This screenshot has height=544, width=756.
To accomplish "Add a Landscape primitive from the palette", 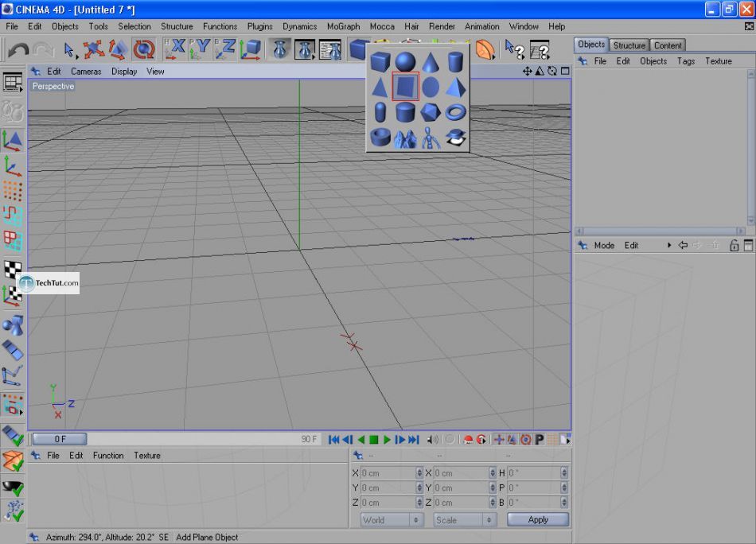I will point(405,138).
